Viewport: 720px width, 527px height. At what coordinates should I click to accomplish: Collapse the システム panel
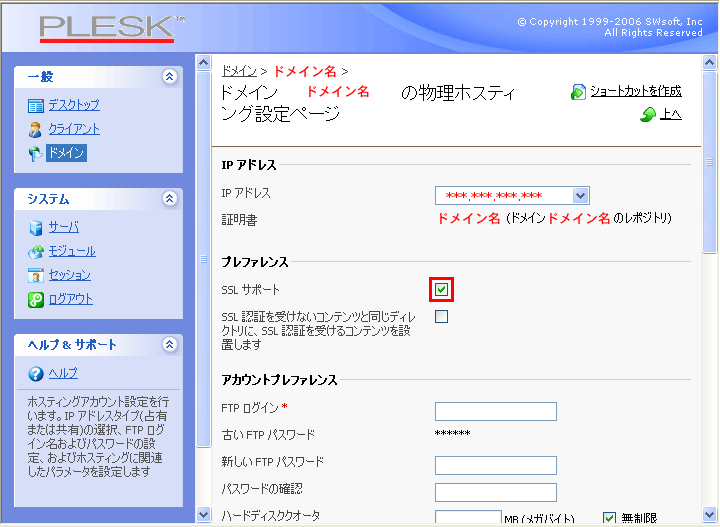point(169,198)
